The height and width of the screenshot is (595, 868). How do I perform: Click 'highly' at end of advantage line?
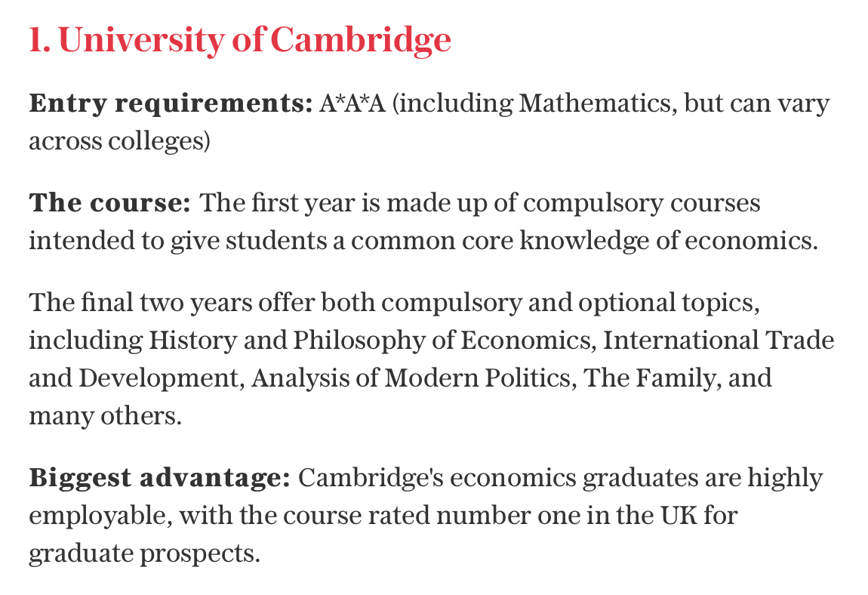(785, 478)
